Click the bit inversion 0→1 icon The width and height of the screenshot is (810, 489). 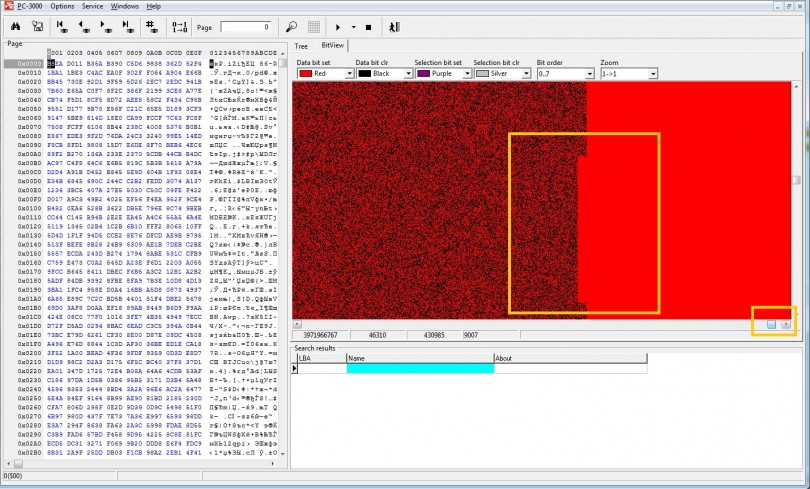pyautogui.click(x=179, y=27)
